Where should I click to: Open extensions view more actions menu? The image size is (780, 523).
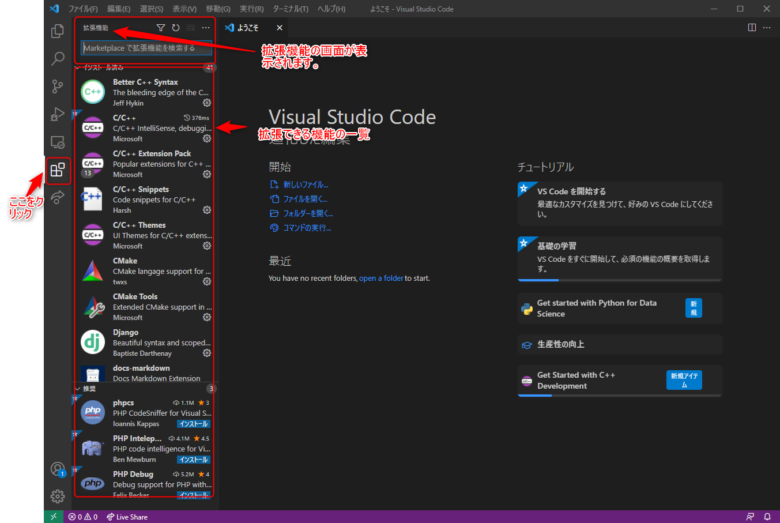[205, 28]
